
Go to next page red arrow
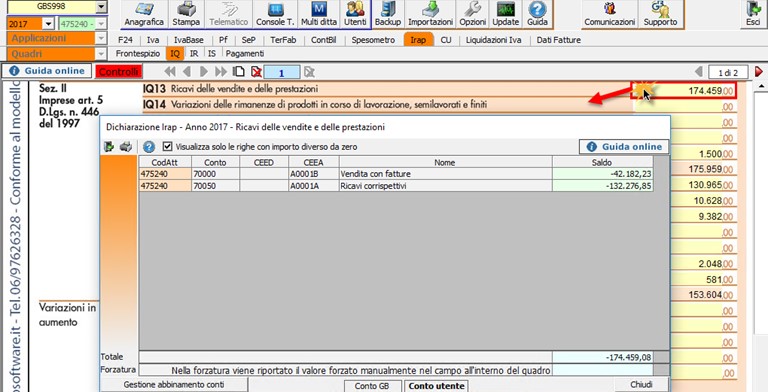759,72
